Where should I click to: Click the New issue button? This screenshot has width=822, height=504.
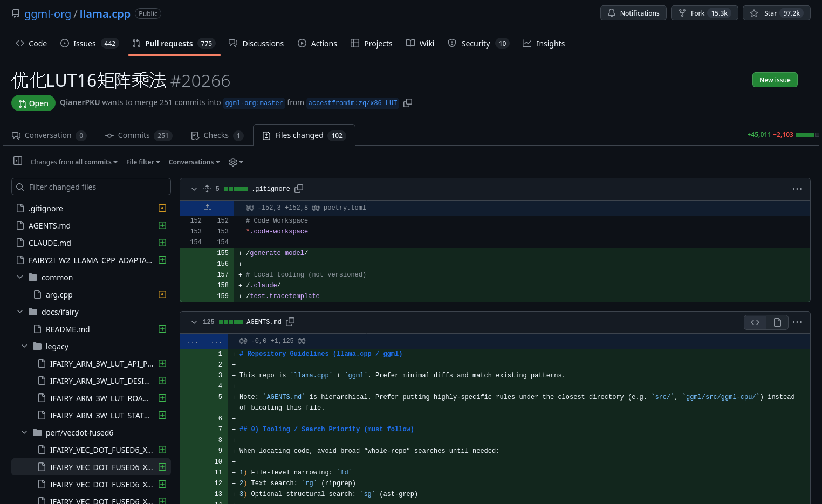[775, 80]
